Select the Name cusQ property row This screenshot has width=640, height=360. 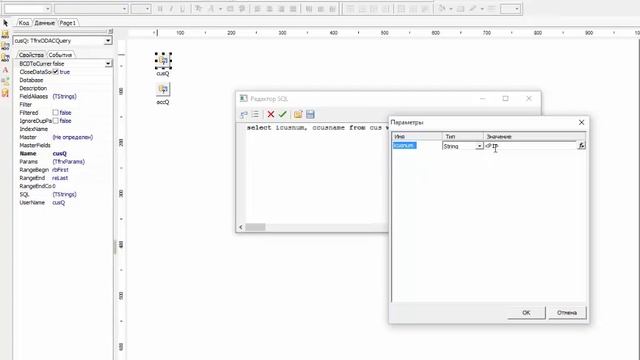point(63,153)
